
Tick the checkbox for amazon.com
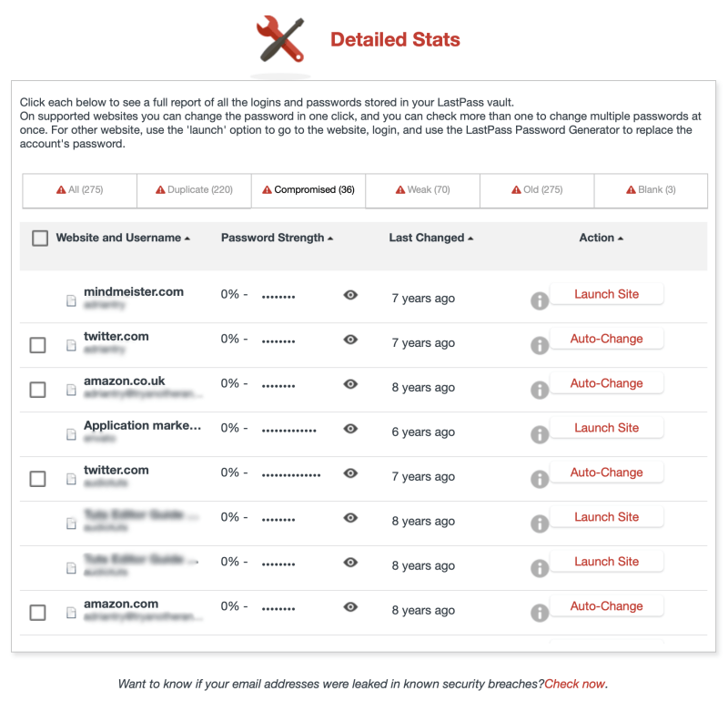[37, 613]
